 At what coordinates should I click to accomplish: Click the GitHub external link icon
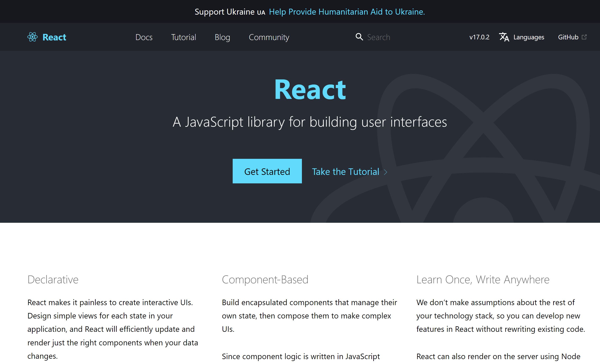pyautogui.click(x=584, y=37)
